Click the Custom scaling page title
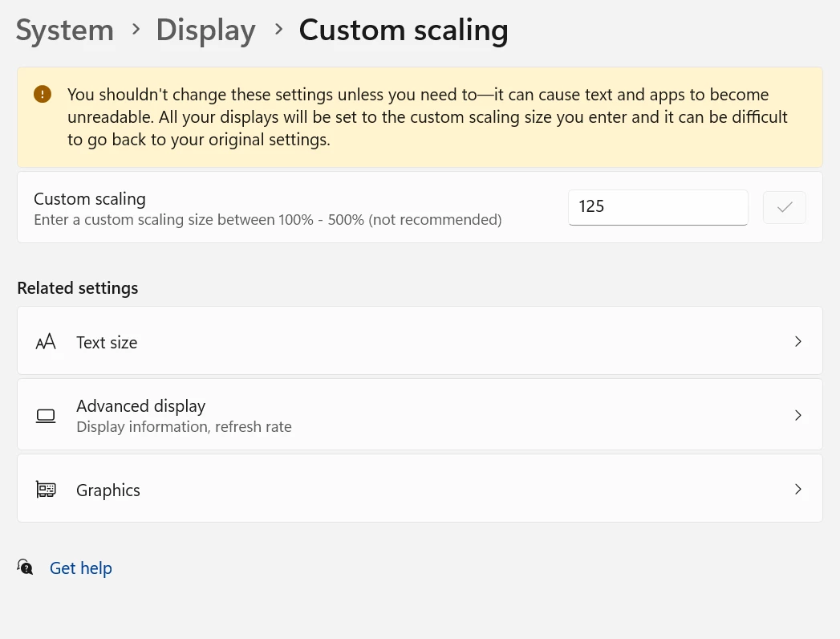Viewport: 840px width, 639px height. 404,31
